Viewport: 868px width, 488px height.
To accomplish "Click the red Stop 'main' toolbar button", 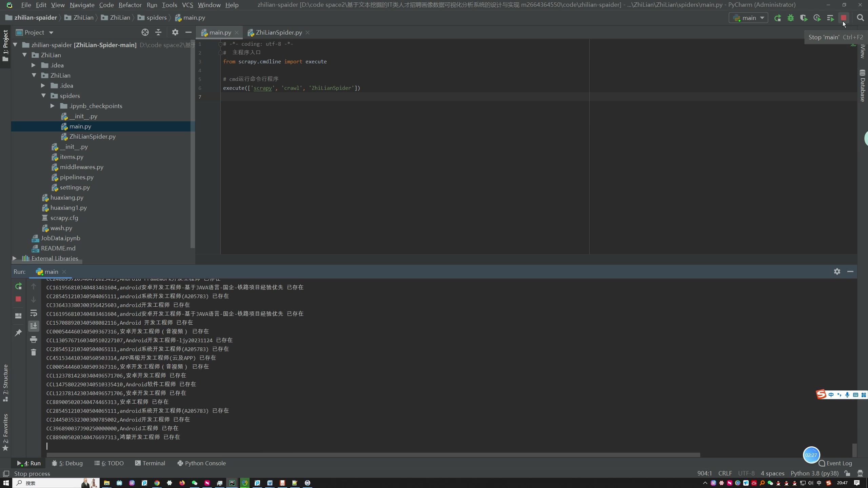I will coord(844,18).
